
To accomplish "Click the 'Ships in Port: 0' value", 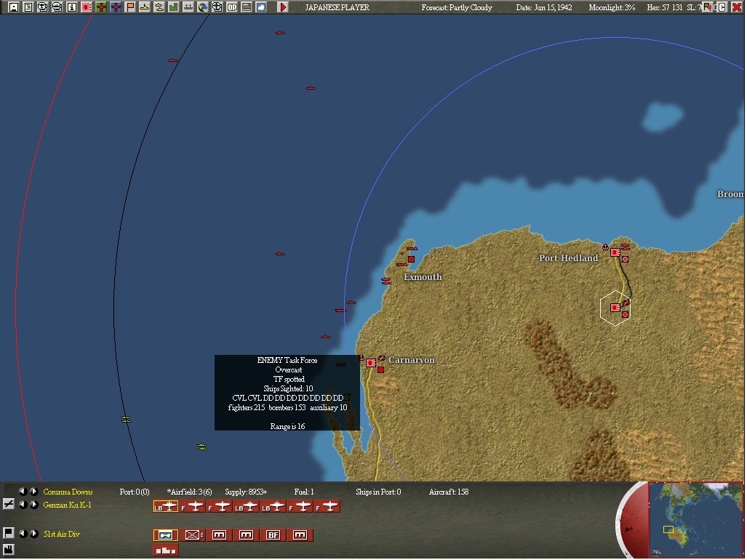I will (378, 492).
